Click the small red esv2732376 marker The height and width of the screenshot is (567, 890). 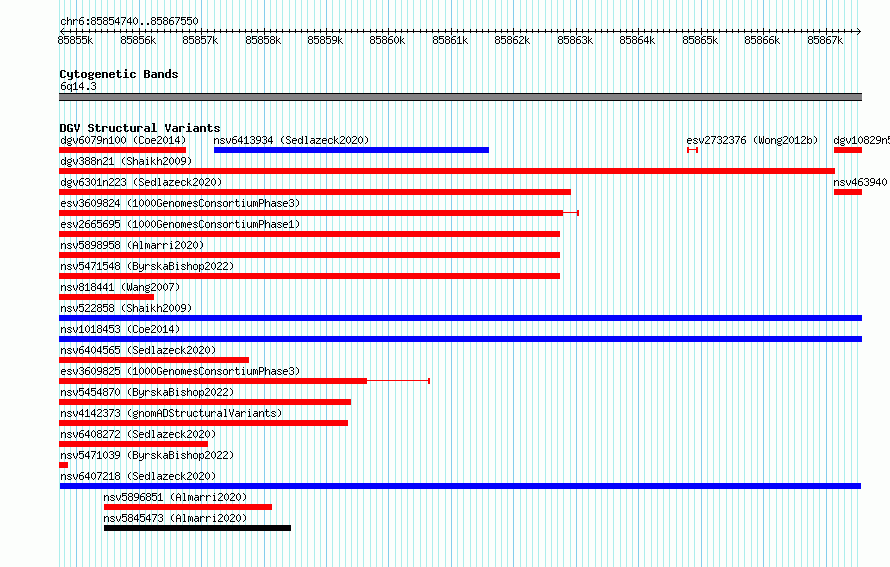point(692,150)
